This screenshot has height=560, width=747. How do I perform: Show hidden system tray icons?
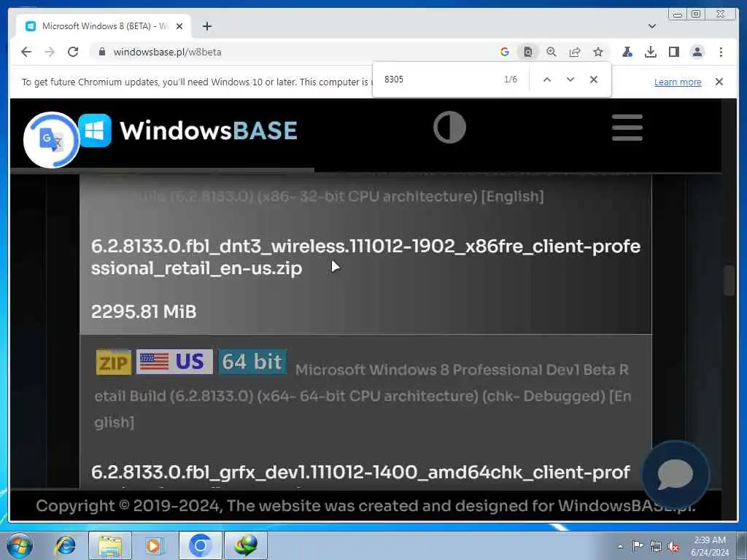pyautogui.click(x=620, y=546)
